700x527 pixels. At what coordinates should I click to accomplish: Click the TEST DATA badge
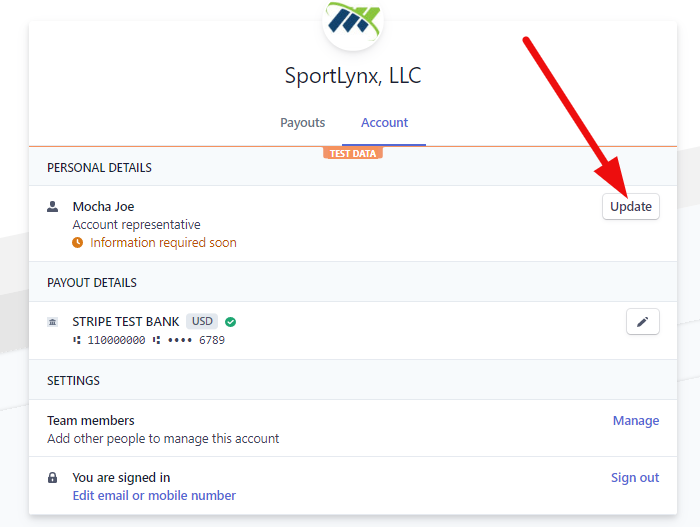pyautogui.click(x=353, y=153)
